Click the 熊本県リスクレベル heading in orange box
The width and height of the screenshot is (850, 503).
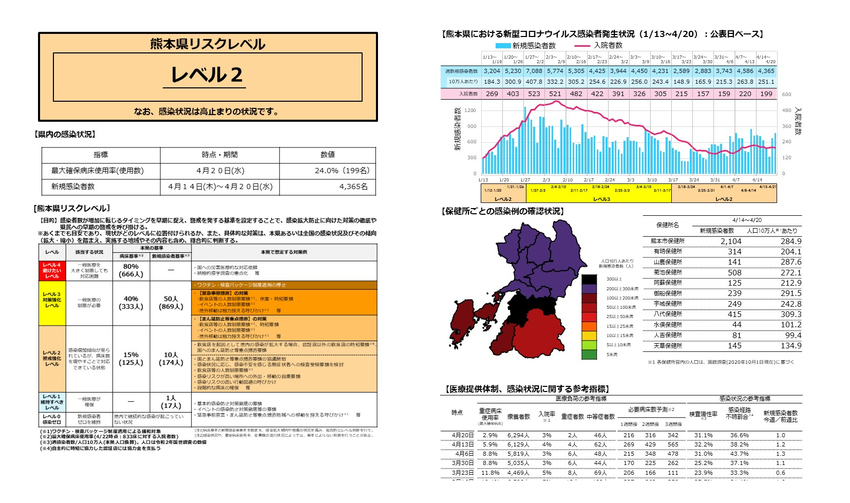coord(208,43)
